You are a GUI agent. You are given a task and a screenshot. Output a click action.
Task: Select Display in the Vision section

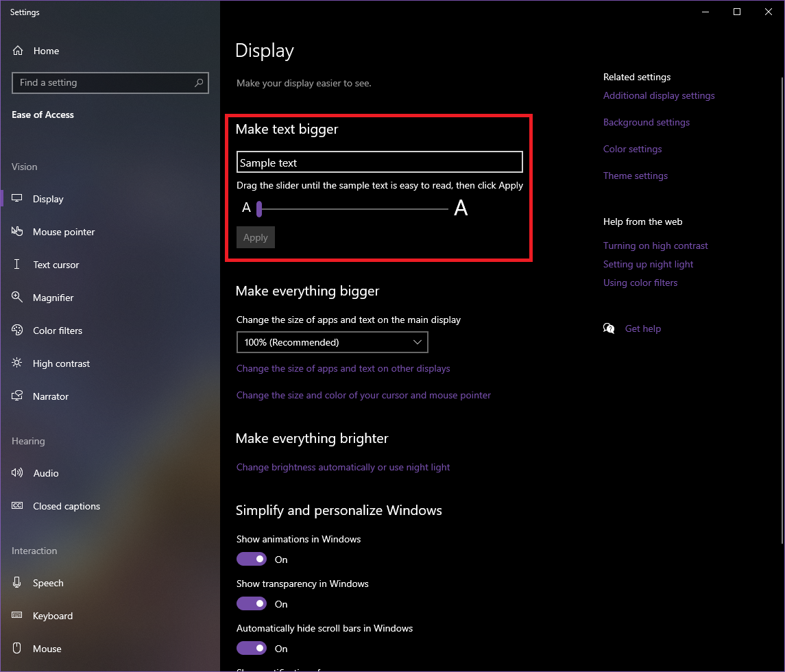(x=48, y=198)
